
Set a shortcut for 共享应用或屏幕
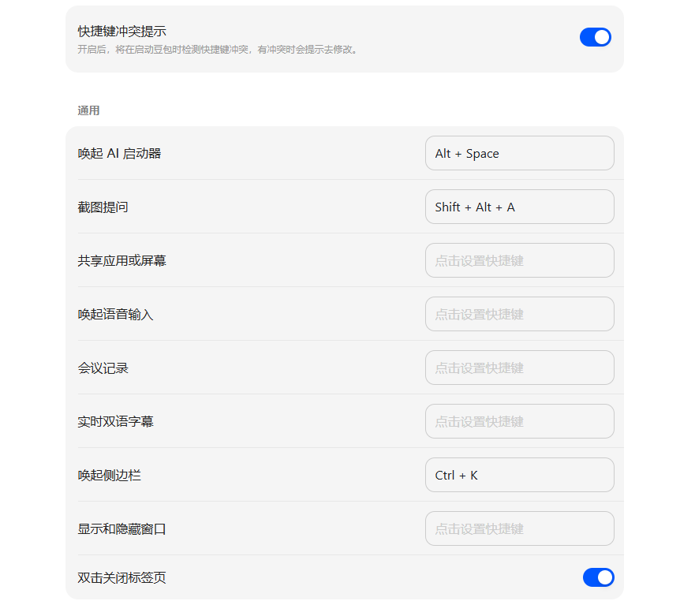click(519, 260)
